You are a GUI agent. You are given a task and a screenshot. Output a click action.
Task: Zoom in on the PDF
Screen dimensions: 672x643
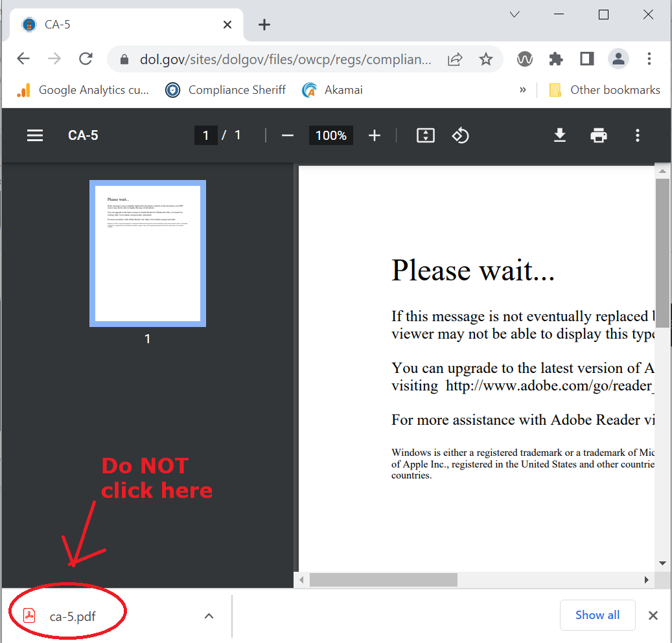click(x=374, y=135)
